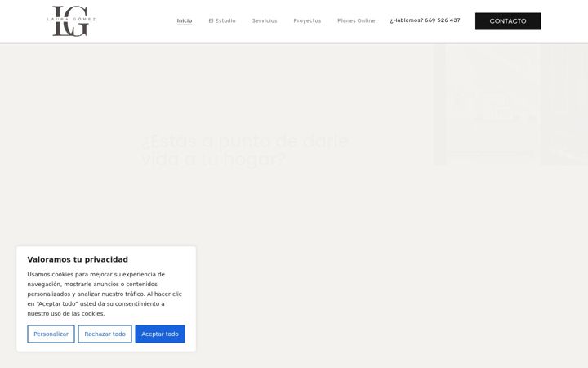Open Planes Online in the navigation
Viewport: 588px width, 368px height.
pos(356,20)
